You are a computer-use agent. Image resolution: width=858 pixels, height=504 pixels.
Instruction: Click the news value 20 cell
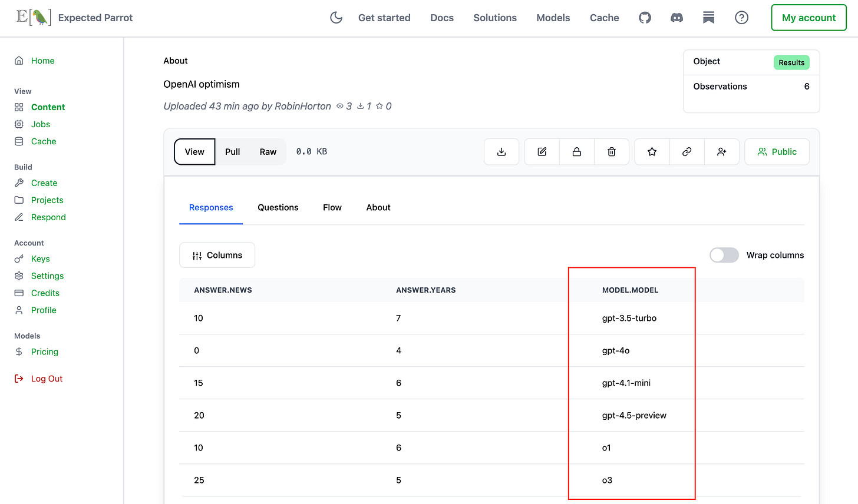tap(199, 415)
